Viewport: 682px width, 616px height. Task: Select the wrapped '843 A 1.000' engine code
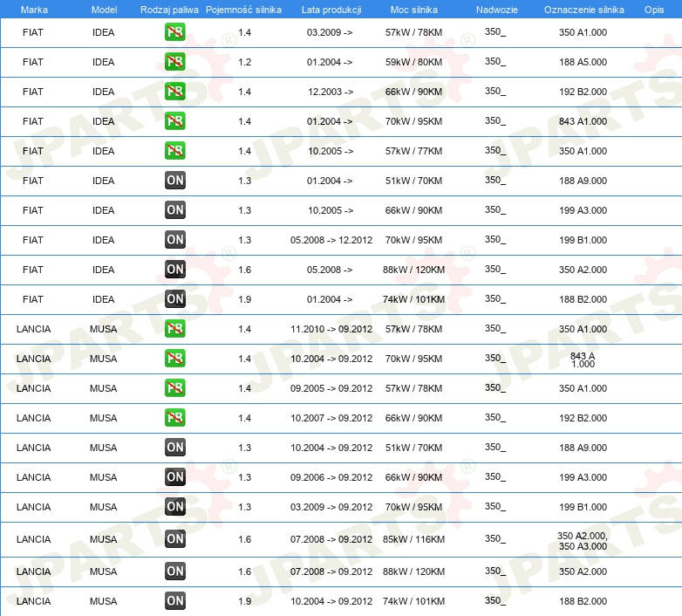(x=583, y=359)
